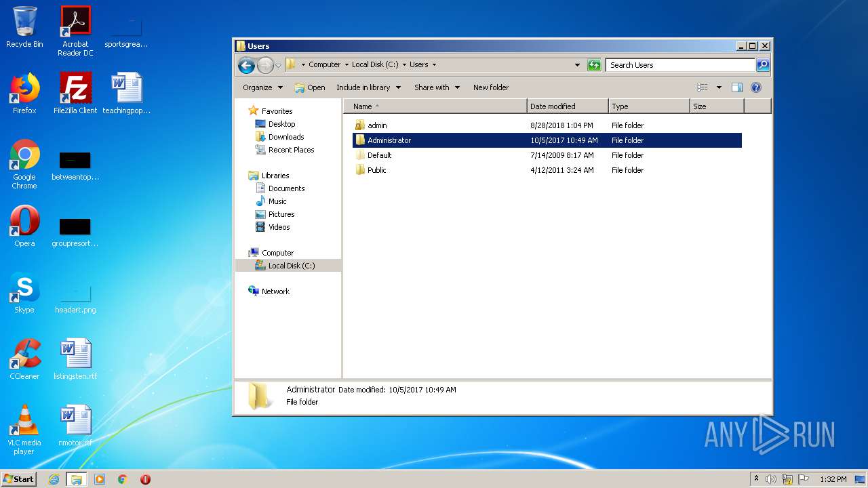The image size is (868, 488).
Task: Select the Public folder in file list
Action: click(376, 170)
